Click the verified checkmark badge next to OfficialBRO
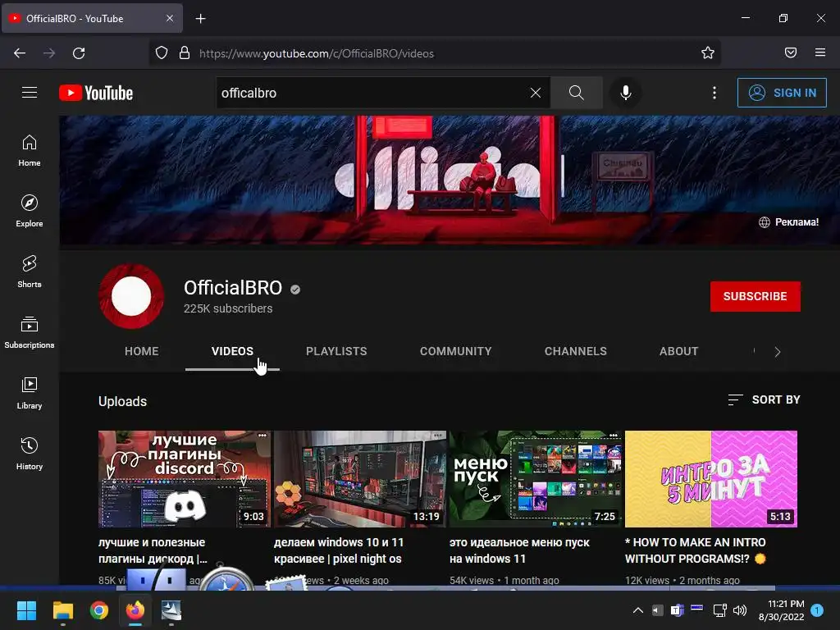Image resolution: width=840 pixels, height=630 pixels. [295, 290]
